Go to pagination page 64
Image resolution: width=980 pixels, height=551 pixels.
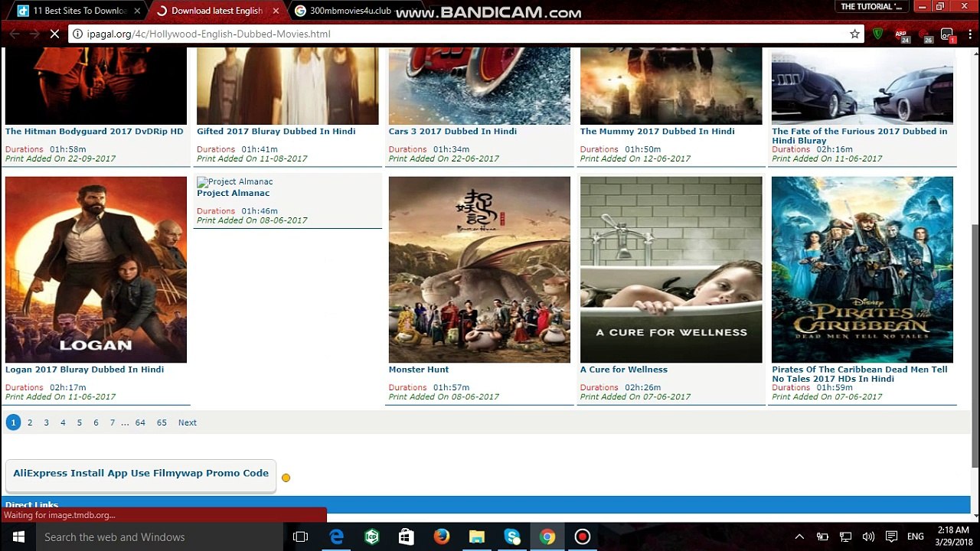click(140, 422)
